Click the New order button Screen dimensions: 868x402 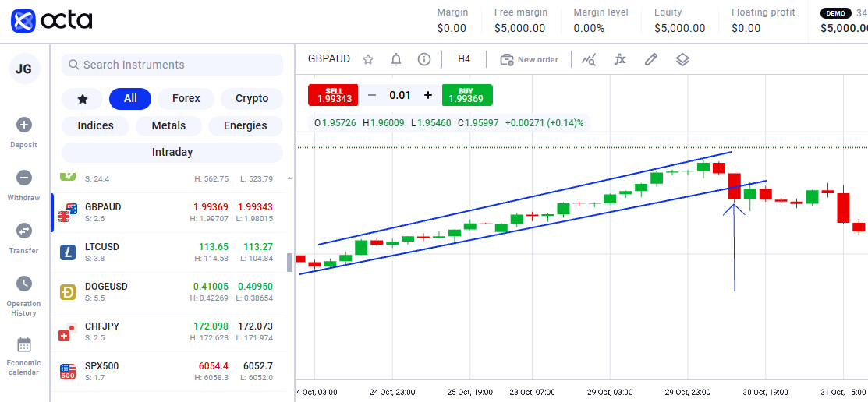tap(530, 59)
